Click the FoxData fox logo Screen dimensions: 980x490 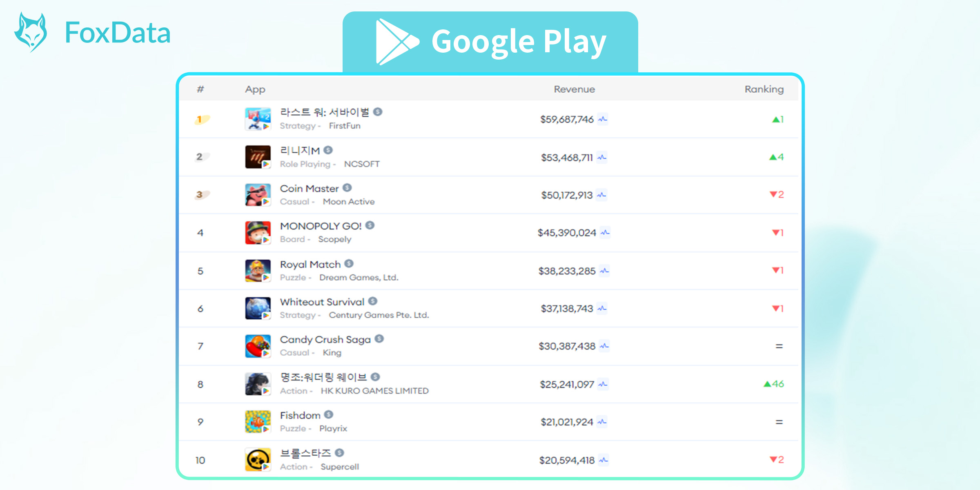pyautogui.click(x=31, y=32)
